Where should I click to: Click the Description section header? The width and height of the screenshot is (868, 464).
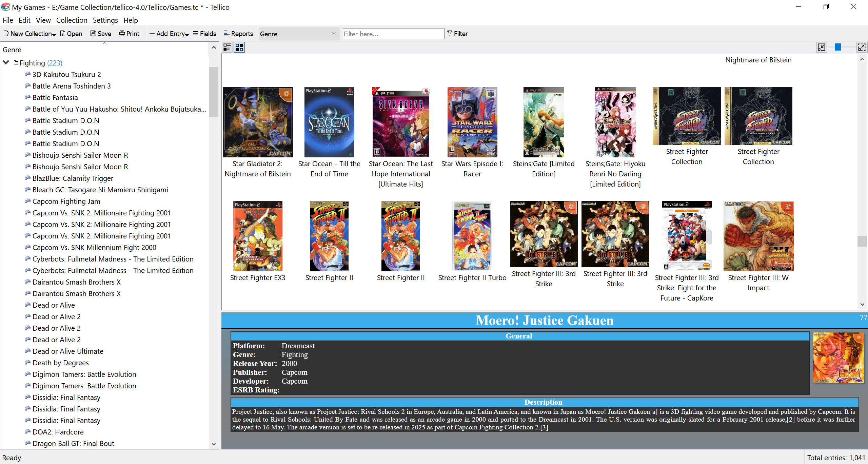tap(545, 402)
